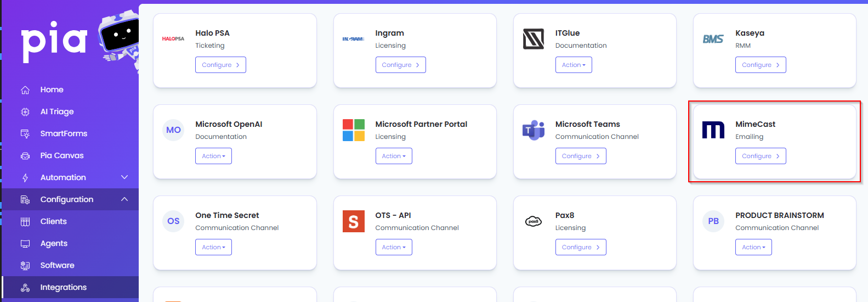Screen dimensions: 868x302
Task: Click the One Time Secret OS avatar
Action: coord(173,221)
